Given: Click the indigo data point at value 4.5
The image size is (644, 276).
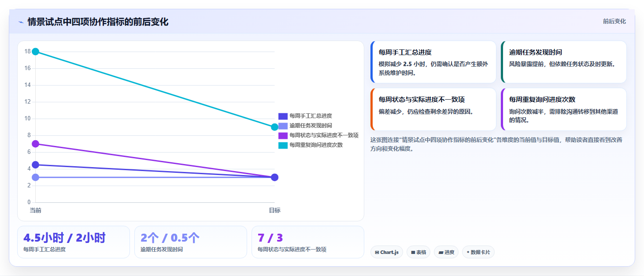Looking at the screenshot, I should [36, 165].
